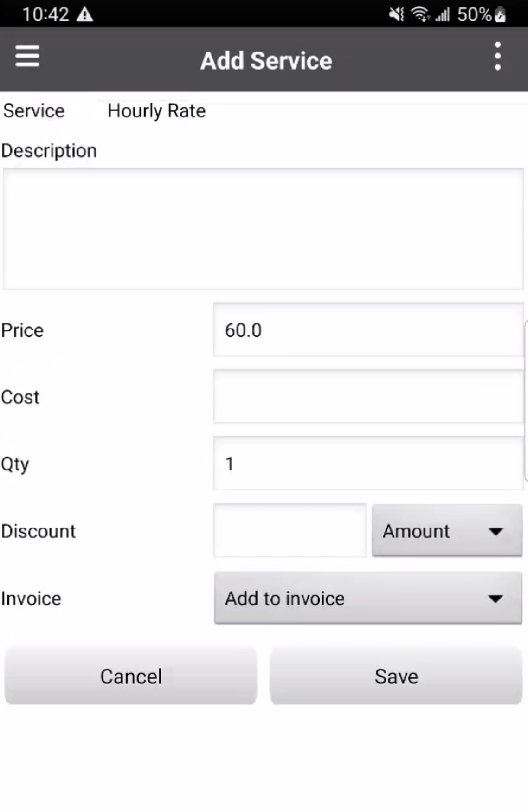Tap the 10:42 clock in status bar

coord(45,15)
